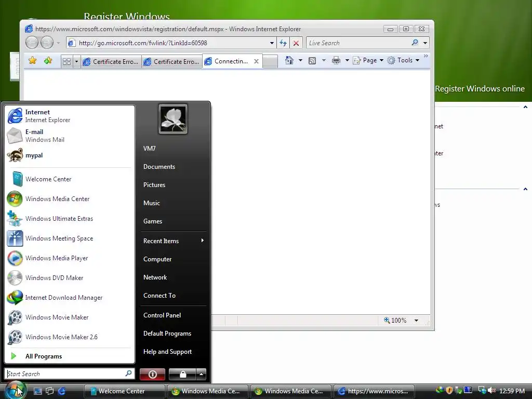
Task: Switch to the first Certificate Error tab
Action: coord(111,61)
